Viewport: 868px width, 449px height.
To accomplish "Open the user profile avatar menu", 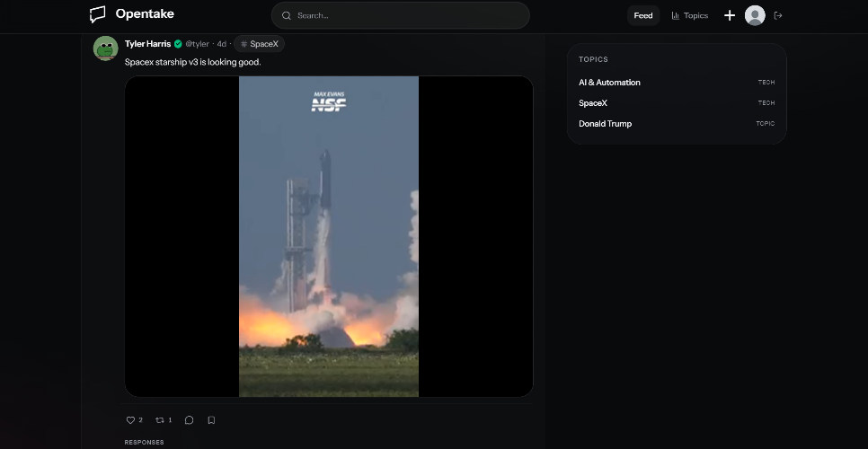I will pyautogui.click(x=755, y=15).
